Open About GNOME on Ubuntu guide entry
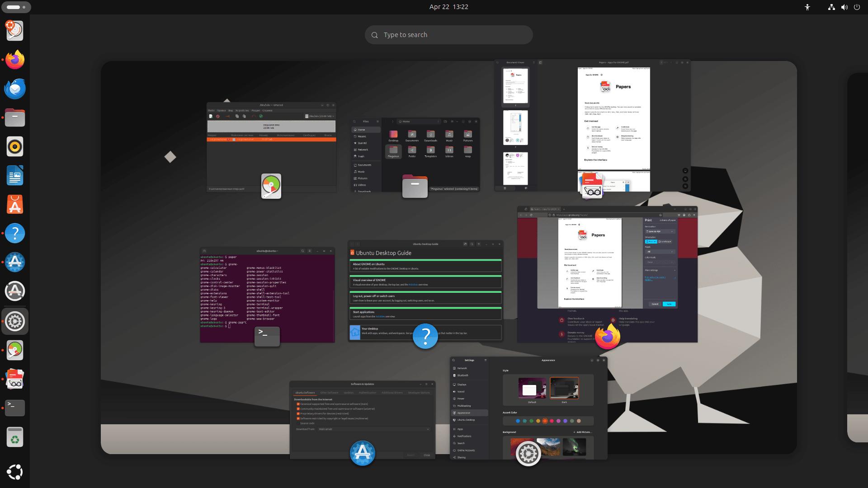 [x=425, y=266]
